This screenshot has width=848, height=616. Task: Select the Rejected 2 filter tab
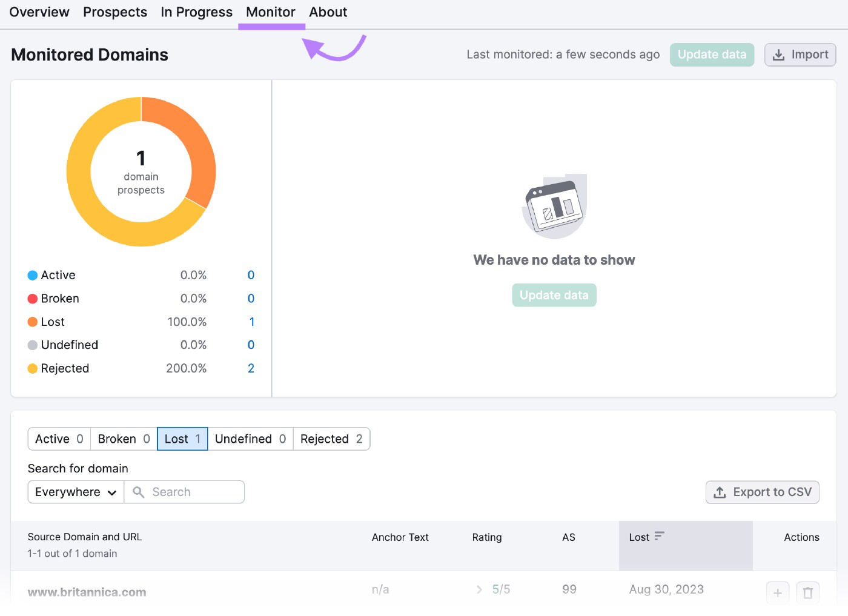(x=331, y=439)
